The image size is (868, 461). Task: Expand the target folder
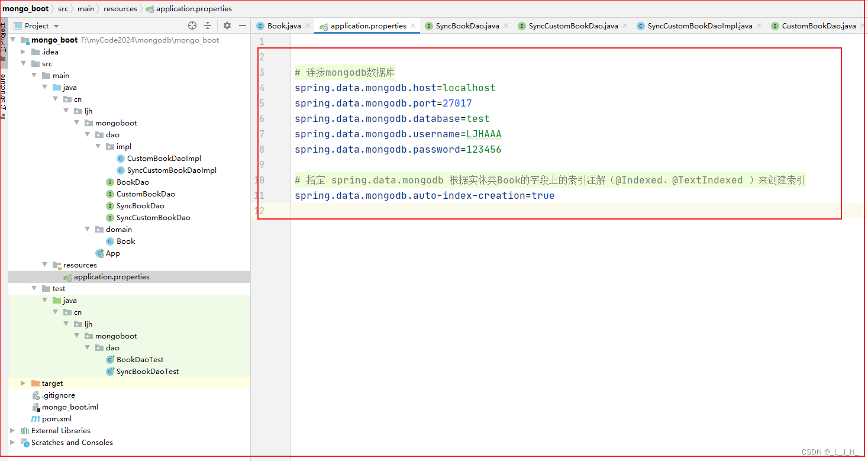click(24, 383)
